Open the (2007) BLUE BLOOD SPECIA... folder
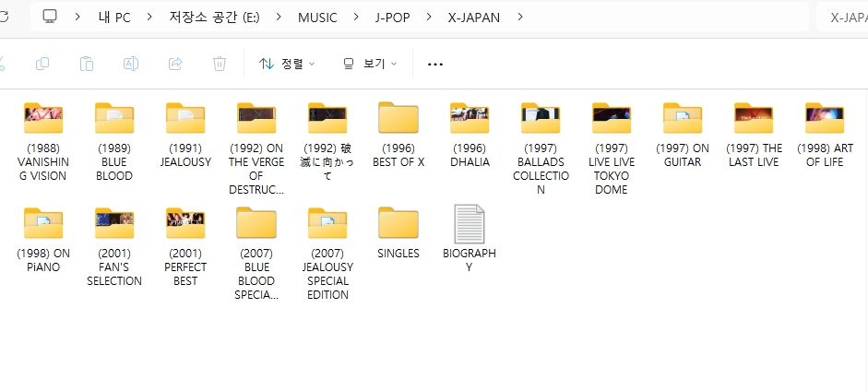Image resolution: width=868 pixels, height=391 pixels. pos(256,254)
